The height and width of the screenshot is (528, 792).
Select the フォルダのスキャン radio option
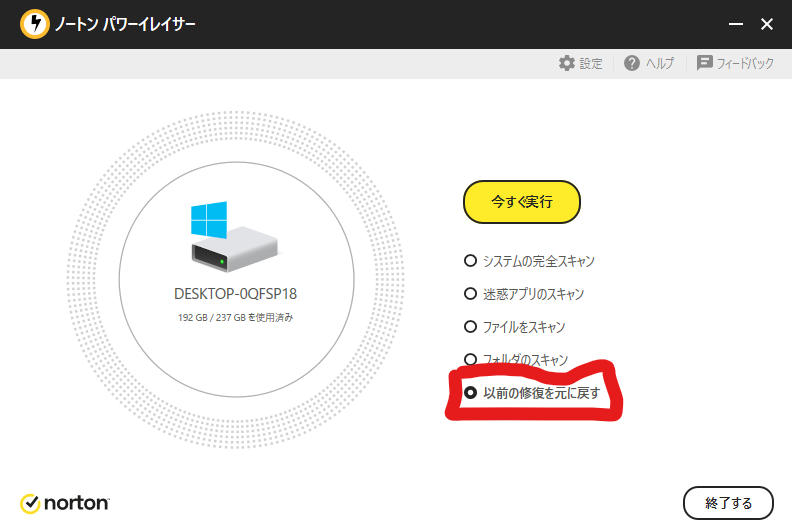click(470, 359)
